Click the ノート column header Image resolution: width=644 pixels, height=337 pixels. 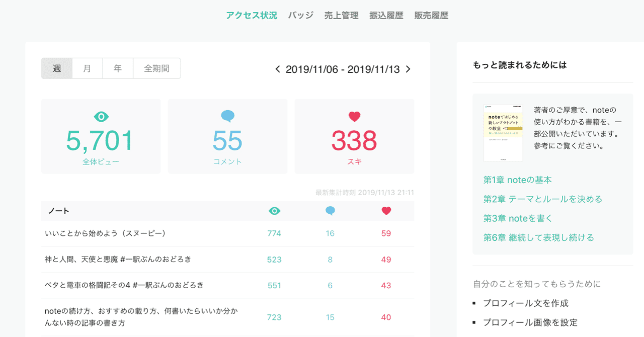pos(59,211)
